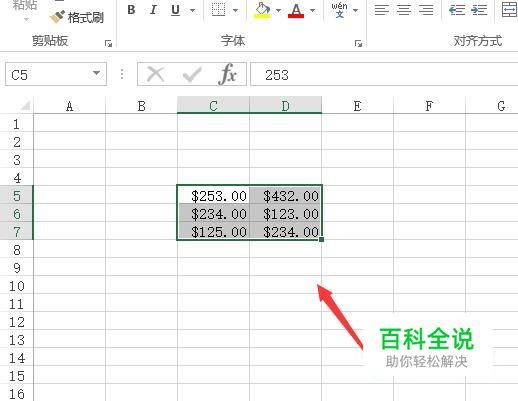Toggle Underline formatting

(x=175, y=10)
